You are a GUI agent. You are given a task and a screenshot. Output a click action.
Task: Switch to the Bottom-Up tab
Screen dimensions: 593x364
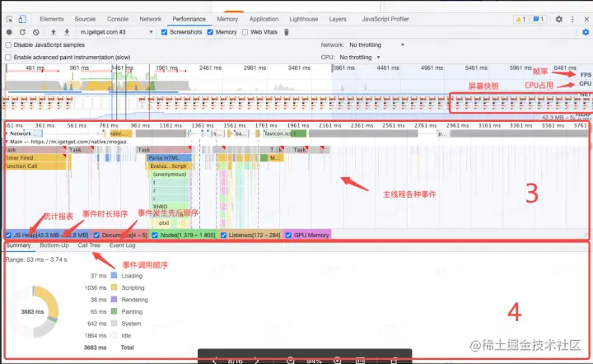click(54, 245)
